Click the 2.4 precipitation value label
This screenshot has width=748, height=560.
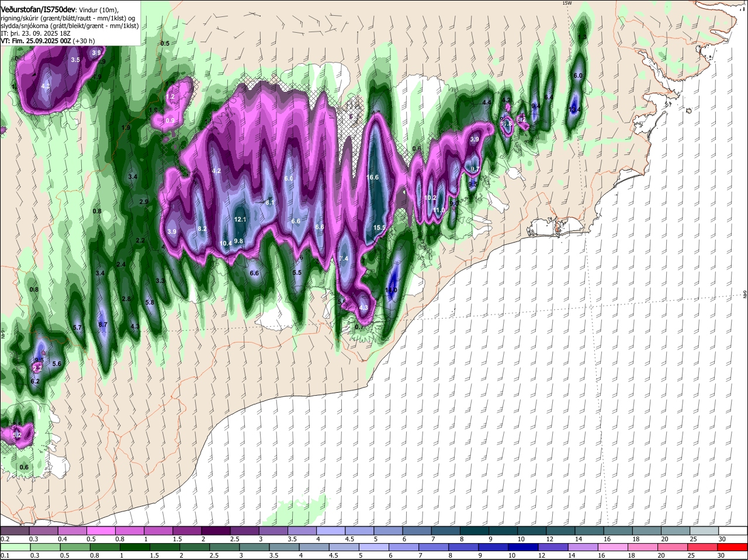click(x=121, y=264)
